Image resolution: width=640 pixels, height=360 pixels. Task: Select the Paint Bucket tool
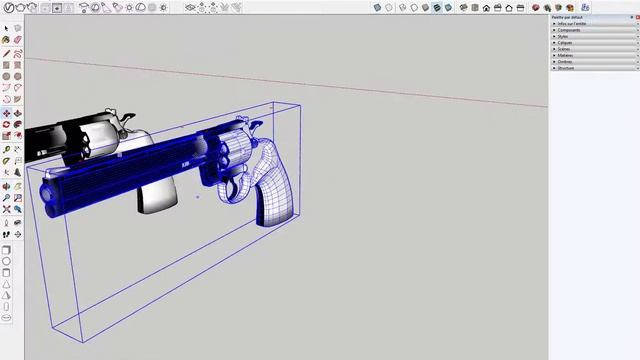tap(6, 40)
